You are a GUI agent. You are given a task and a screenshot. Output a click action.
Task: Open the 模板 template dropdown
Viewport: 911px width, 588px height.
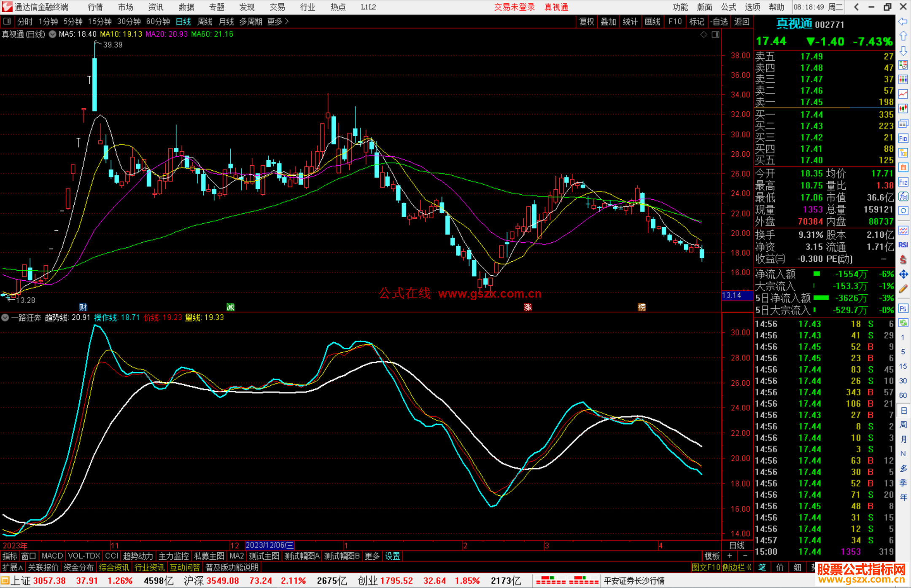pyautogui.click(x=712, y=556)
